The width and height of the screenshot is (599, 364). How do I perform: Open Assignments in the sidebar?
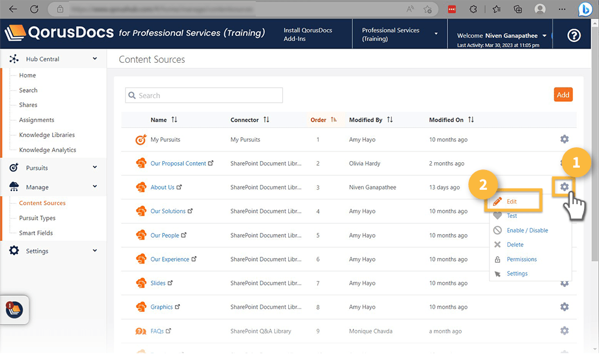point(37,120)
